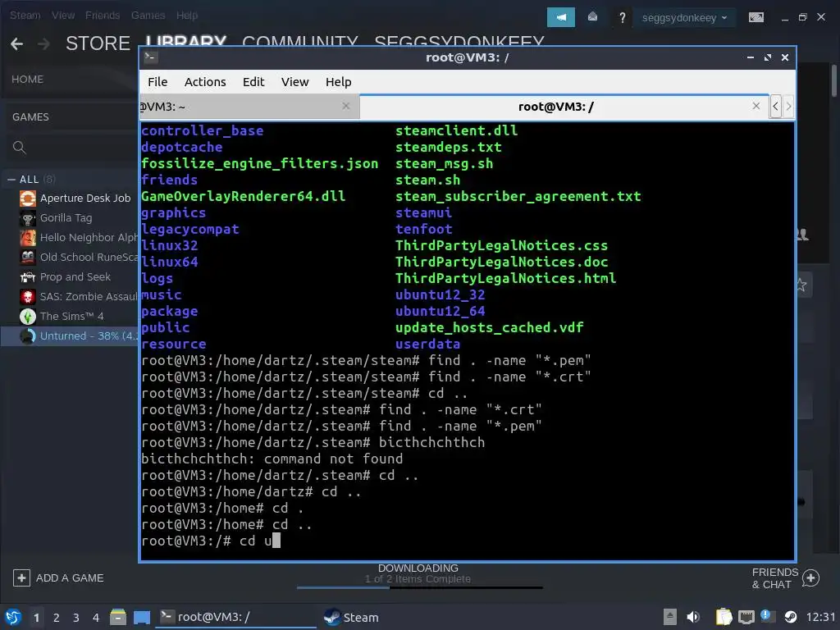Click the terminal window title icon
Viewport: 840px width, 630px height.
(x=151, y=57)
